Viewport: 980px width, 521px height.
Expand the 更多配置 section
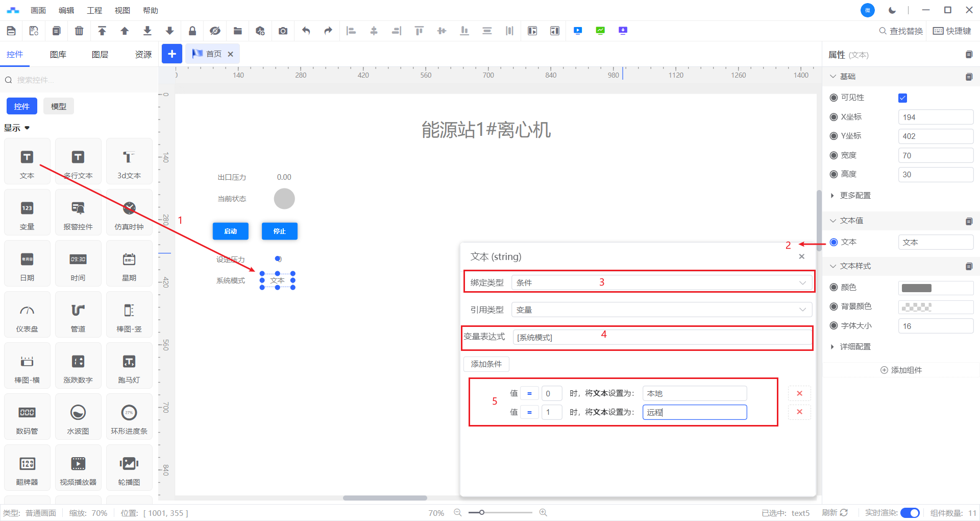(x=855, y=196)
